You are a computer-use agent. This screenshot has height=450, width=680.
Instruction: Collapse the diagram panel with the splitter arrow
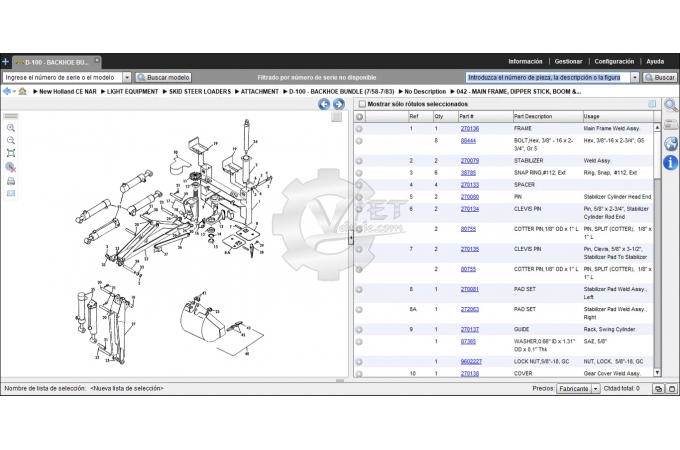(x=351, y=238)
